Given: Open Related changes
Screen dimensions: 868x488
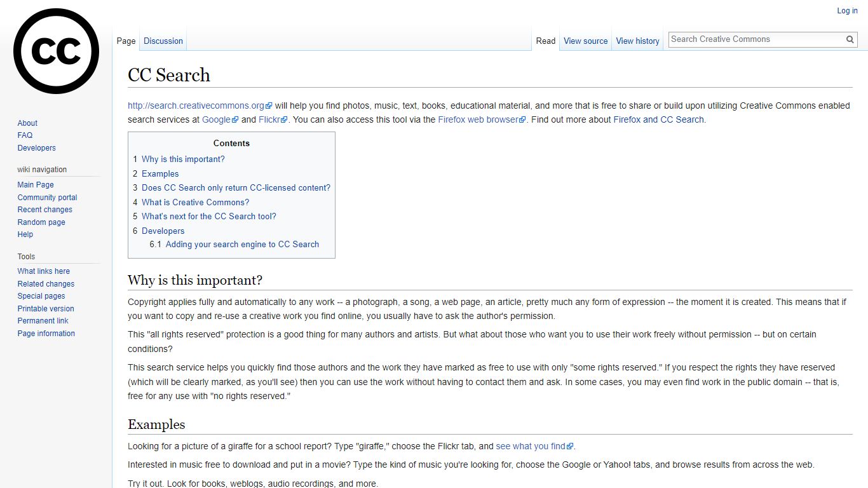Looking at the screenshot, I should coord(46,284).
